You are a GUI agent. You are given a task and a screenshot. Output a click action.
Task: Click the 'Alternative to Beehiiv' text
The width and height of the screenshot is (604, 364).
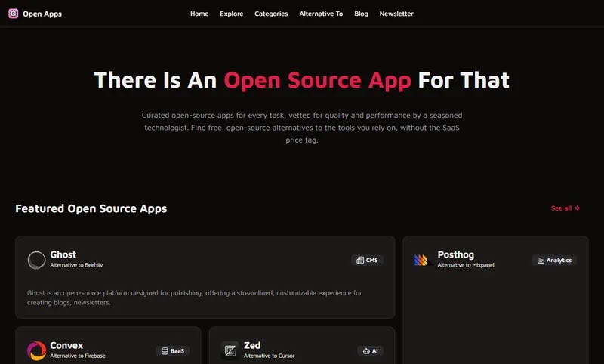point(76,265)
